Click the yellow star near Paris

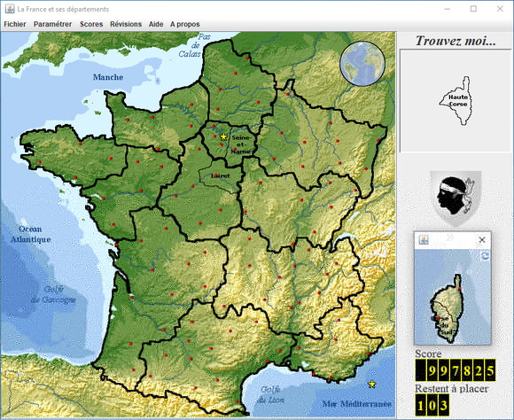click(223, 136)
